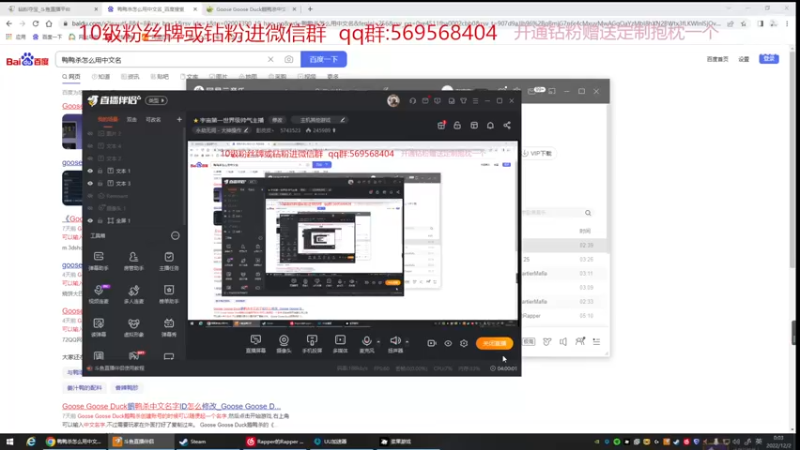Switch to Baidu 贴吧 results tab
The image size is (800, 450).
(160, 77)
